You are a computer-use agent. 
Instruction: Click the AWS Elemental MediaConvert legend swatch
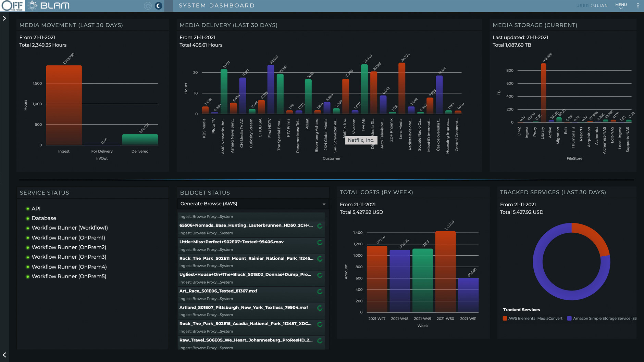(505, 318)
